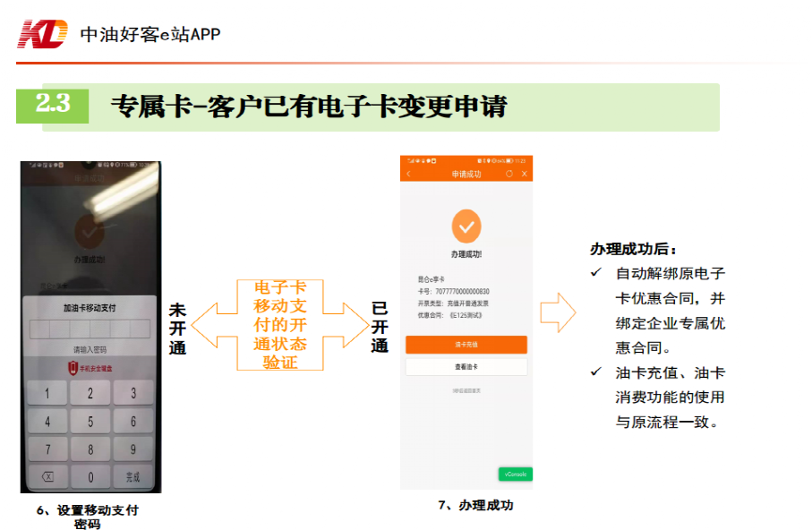
Task: Click the right-pointing orange arrow shape
Action: 558,312
